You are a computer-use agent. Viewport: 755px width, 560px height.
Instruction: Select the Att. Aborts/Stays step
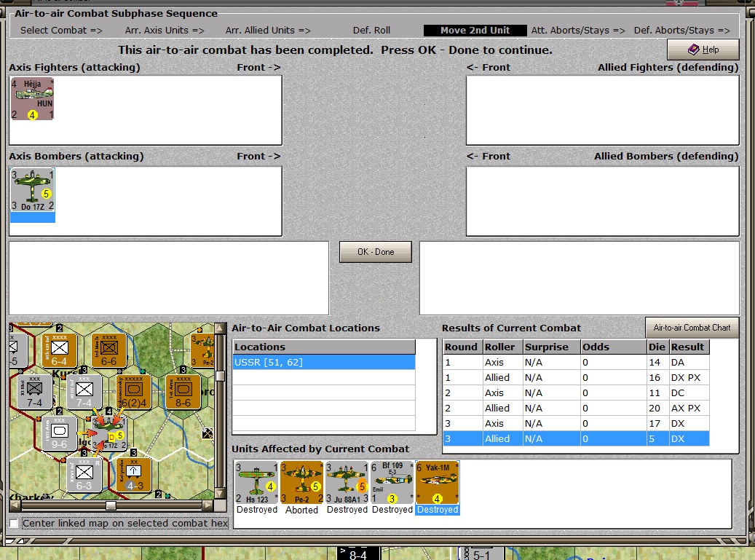tap(578, 31)
